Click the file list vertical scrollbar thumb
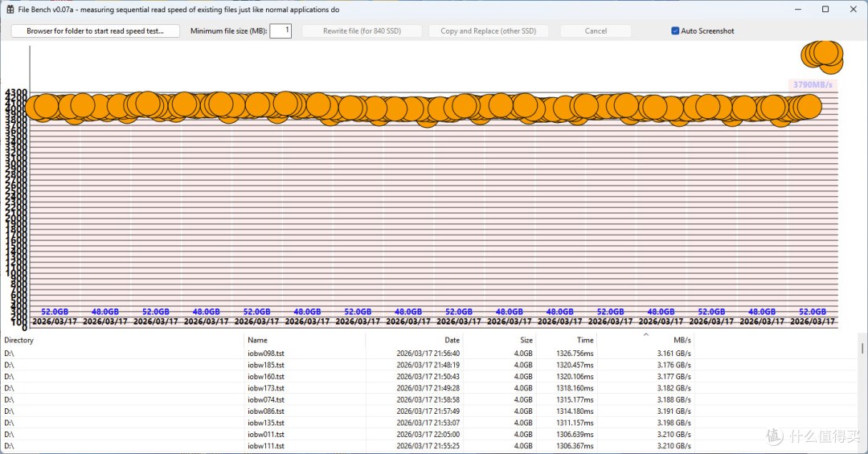 coord(862,348)
